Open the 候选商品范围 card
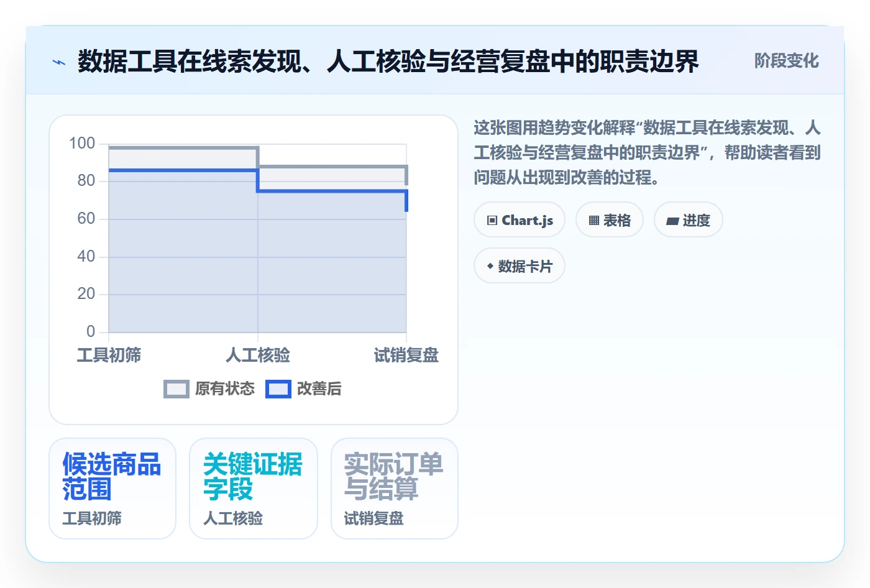Viewport: 870px width, 588px height. click(112, 489)
